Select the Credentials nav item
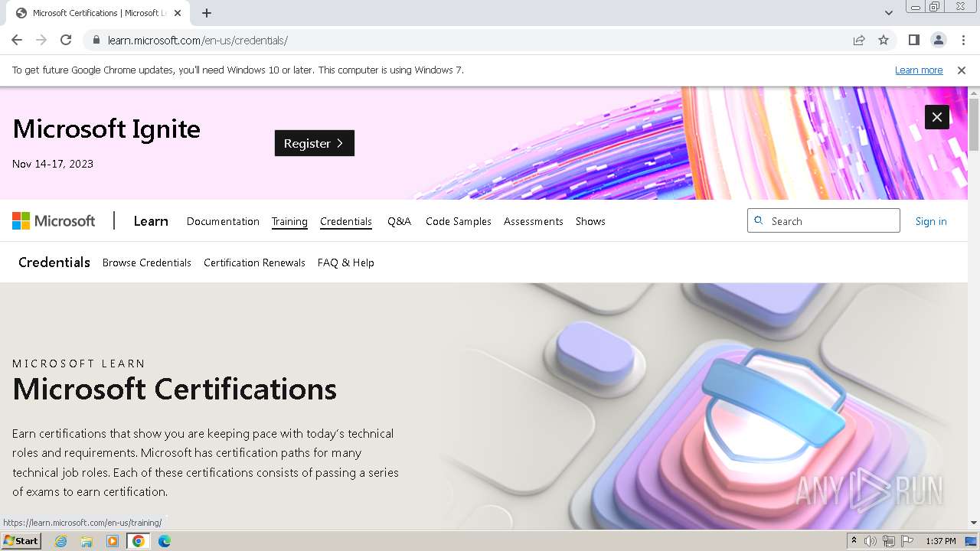Viewport: 980px width, 551px height. [x=346, y=221]
